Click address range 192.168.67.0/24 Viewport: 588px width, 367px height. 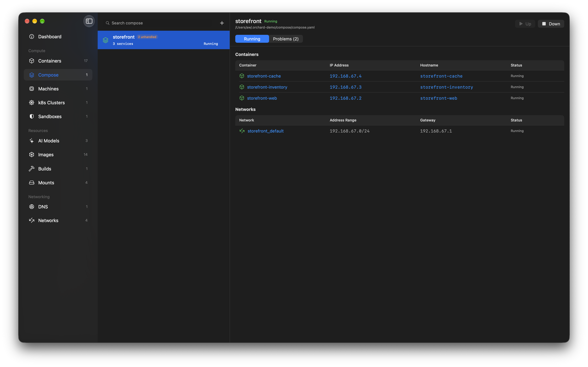coord(349,131)
